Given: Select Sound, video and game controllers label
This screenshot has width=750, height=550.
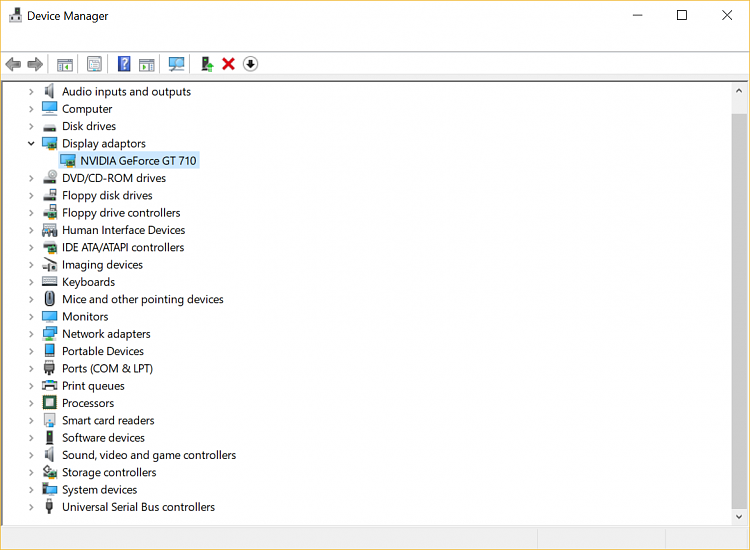Looking at the screenshot, I should (x=149, y=455).
